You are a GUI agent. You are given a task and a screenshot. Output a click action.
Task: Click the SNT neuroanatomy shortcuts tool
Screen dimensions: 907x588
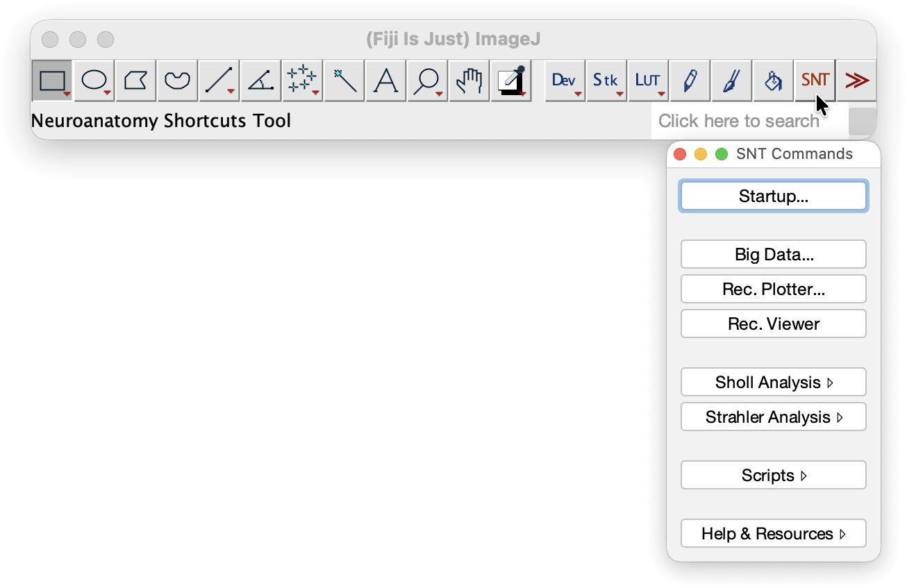815,81
